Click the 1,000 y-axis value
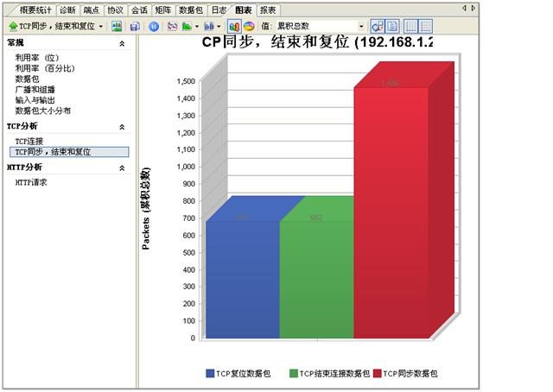The image size is (553, 392). tap(186, 167)
